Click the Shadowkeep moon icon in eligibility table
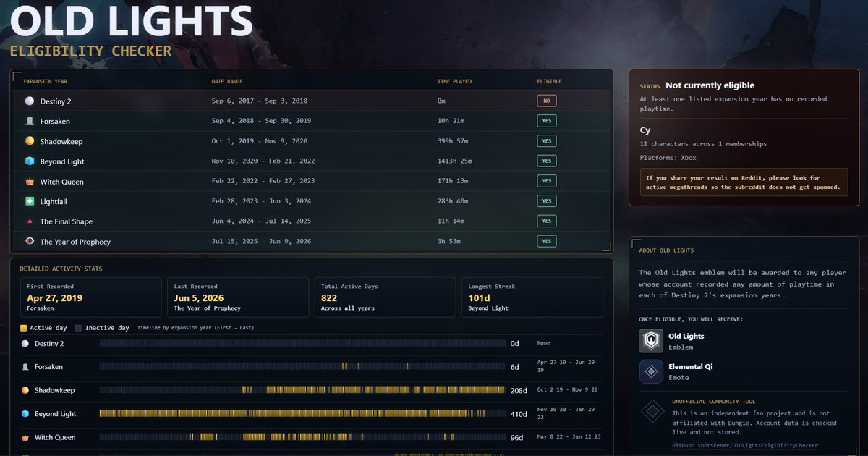Screen dimensions: 868x456 pyautogui.click(x=30, y=141)
